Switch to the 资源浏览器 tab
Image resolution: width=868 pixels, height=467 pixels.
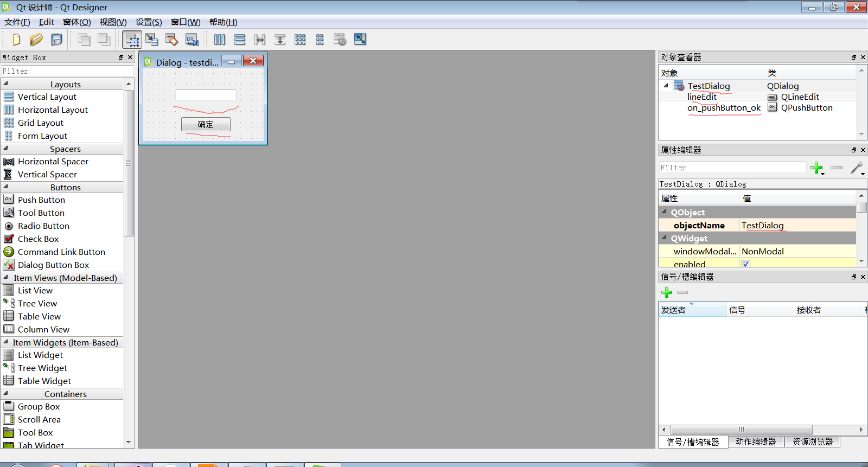813,442
